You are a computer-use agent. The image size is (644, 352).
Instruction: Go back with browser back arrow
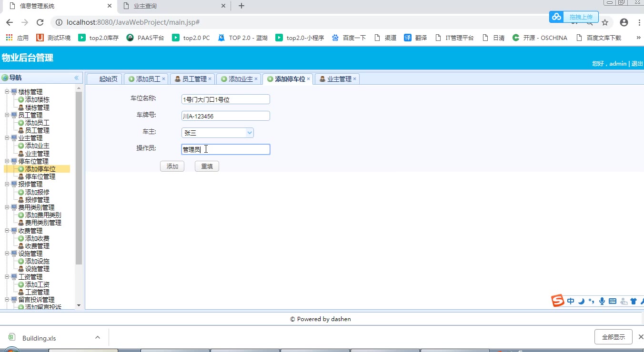(x=10, y=22)
